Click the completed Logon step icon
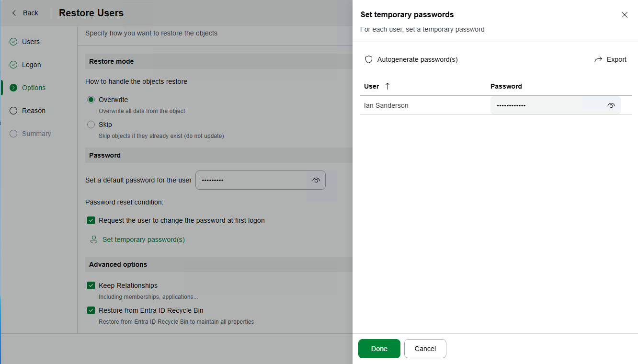638x364 pixels. click(x=13, y=65)
